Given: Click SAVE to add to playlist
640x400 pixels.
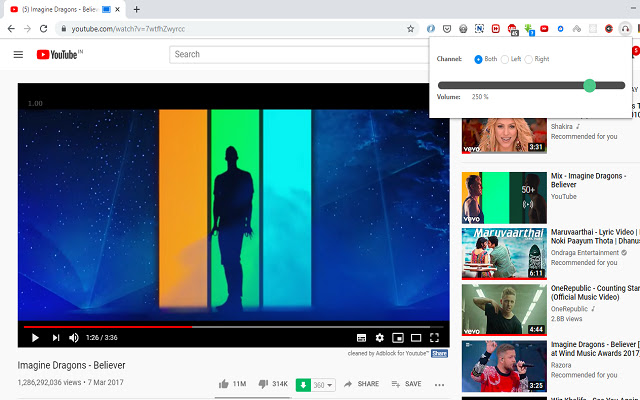Looking at the screenshot, I should pyautogui.click(x=406, y=384).
